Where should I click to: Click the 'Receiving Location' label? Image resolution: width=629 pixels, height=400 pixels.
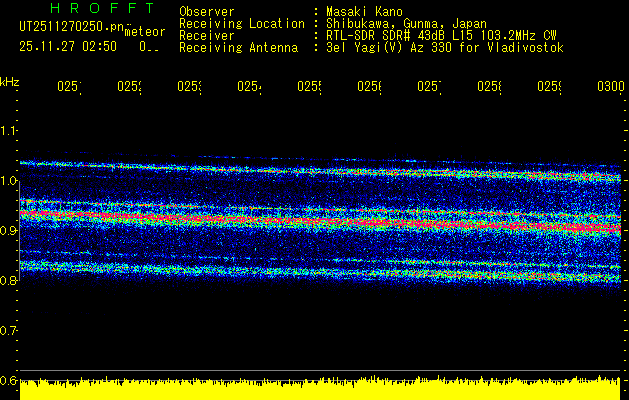pos(242,24)
